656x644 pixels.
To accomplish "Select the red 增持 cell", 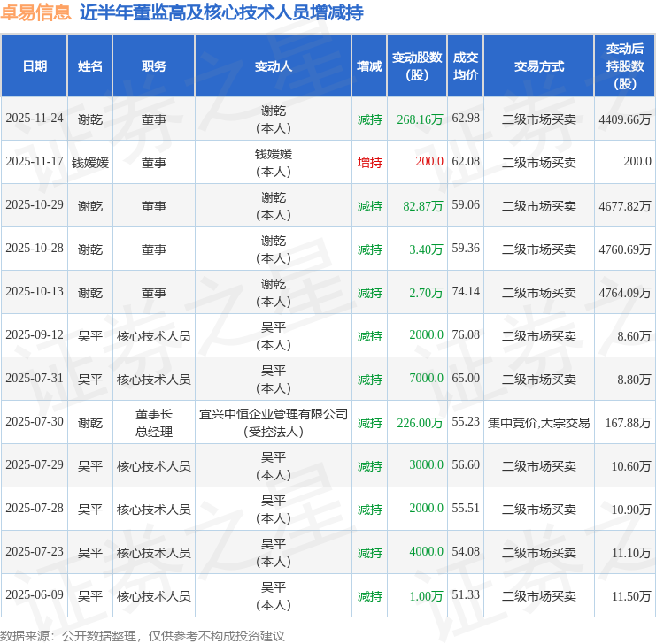I will coord(370,162).
